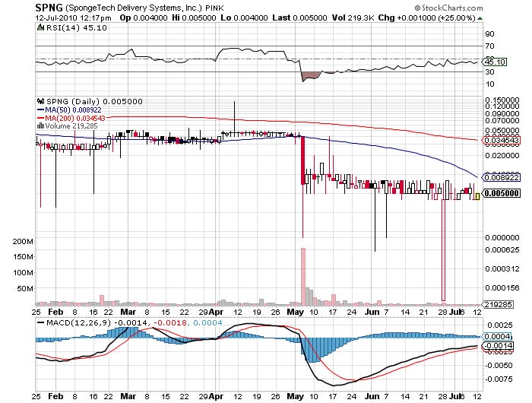Click the -0.0050 MACD axis label
Screen dimensions: 532x403
[499, 366]
